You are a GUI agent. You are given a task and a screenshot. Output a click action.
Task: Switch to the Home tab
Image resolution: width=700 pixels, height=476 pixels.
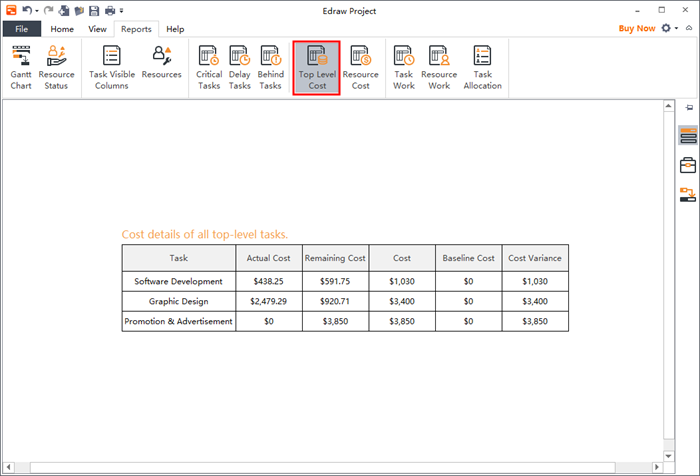(62, 29)
